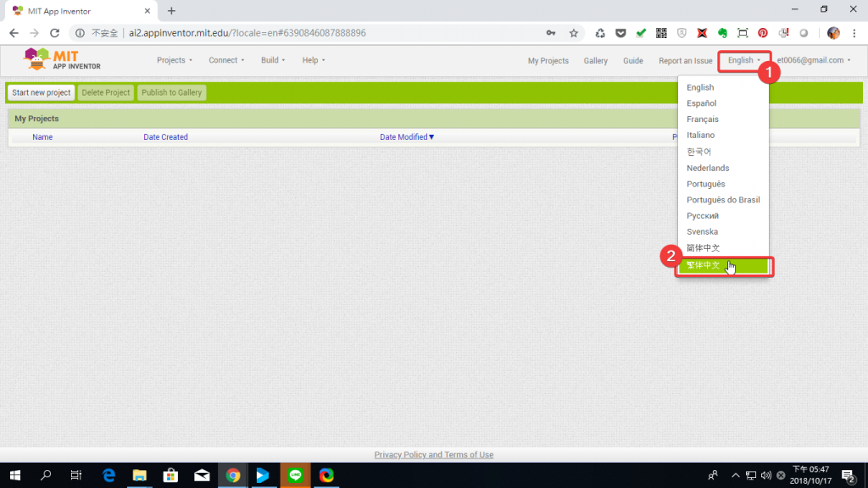Click the Evernote elephant extension icon
Viewport: 868px width, 488px height.
pos(722,33)
